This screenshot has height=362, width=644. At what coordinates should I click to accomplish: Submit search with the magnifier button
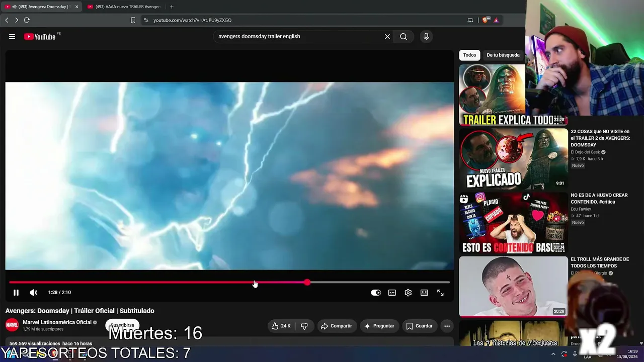404,36
